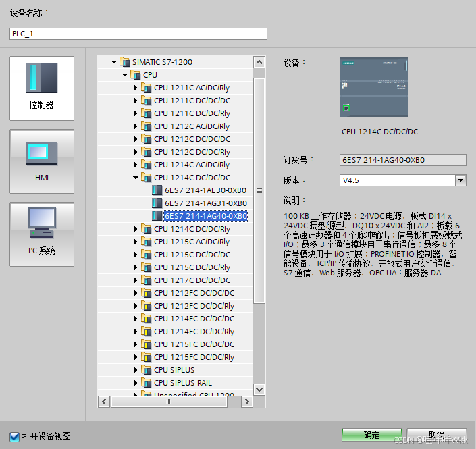Click the CPU 1212C AC/DC/Rly folder icon
Screen dimensions: 476x449
[x=147, y=126]
